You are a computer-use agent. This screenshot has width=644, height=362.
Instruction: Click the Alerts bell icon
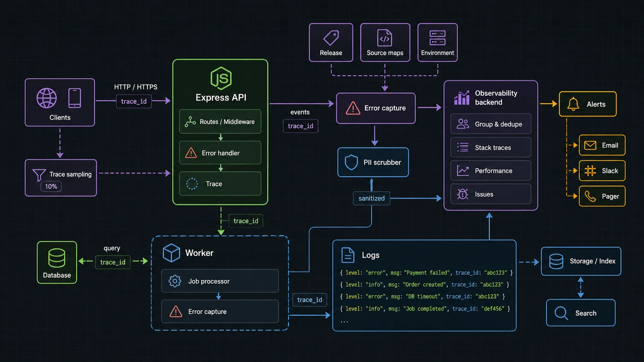pyautogui.click(x=573, y=104)
